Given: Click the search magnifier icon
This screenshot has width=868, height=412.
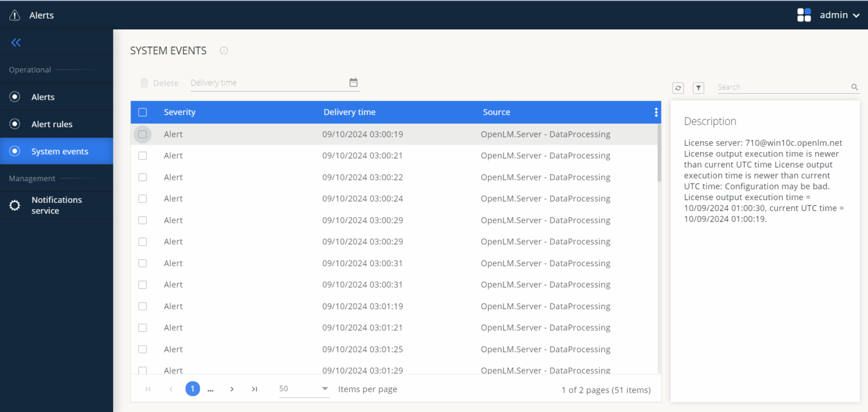Looking at the screenshot, I should pyautogui.click(x=854, y=86).
